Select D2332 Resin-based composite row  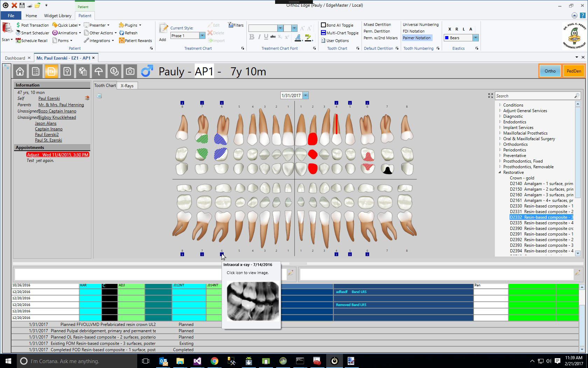tap(541, 217)
